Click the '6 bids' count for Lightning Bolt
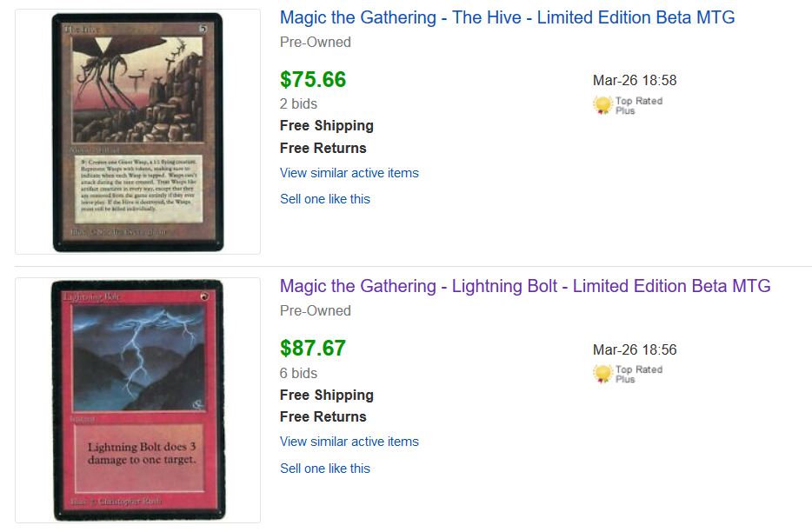The image size is (812, 532). (298, 374)
